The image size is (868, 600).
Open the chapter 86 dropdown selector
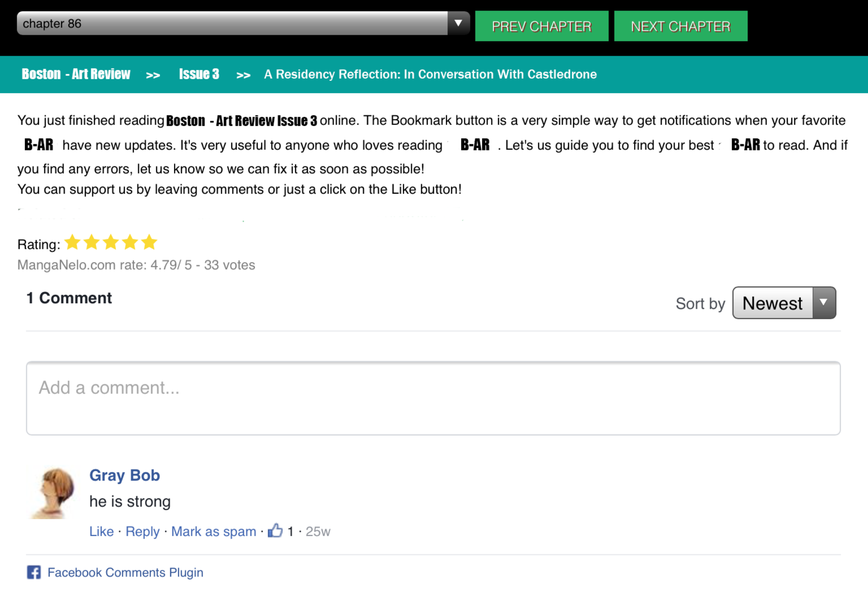tap(243, 23)
